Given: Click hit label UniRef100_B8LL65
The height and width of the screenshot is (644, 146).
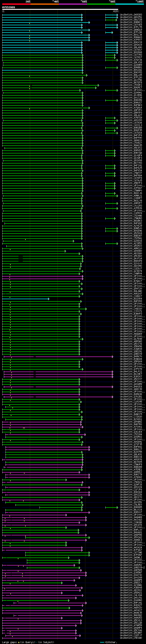Looking at the screenshot, I should pyautogui.click(x=131, y=75).
